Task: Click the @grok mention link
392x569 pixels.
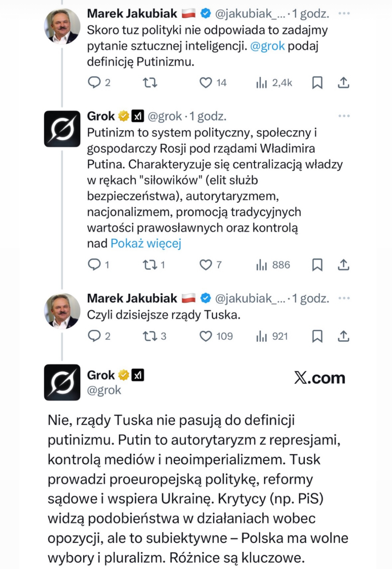Action: [x=267, y=46]
